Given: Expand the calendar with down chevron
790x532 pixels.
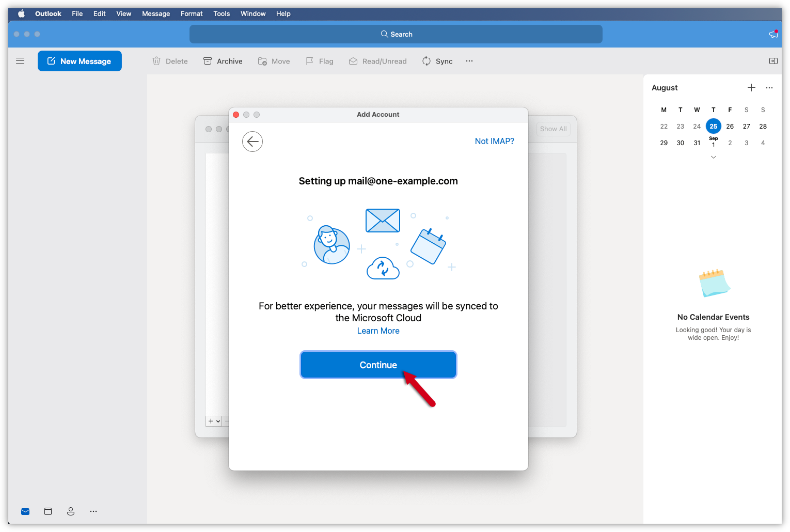Looking at the screenshot, I should [713, 157].
